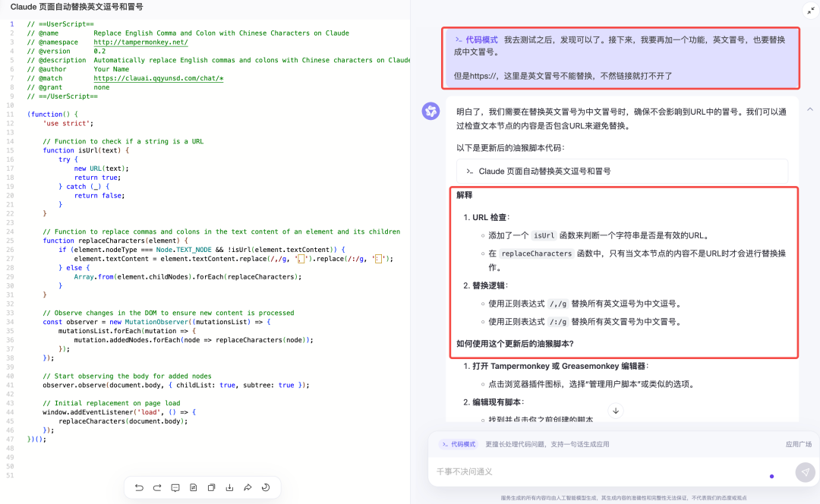Click the code editor title text
The width and height of the screenshot is (820, 504).
click(x=77, y=7)
